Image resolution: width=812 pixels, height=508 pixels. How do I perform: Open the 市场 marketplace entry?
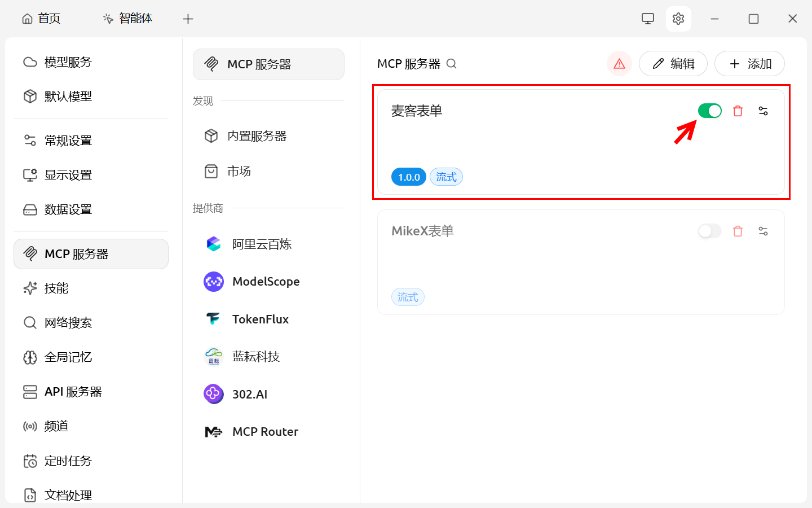(x=239, y=171)
